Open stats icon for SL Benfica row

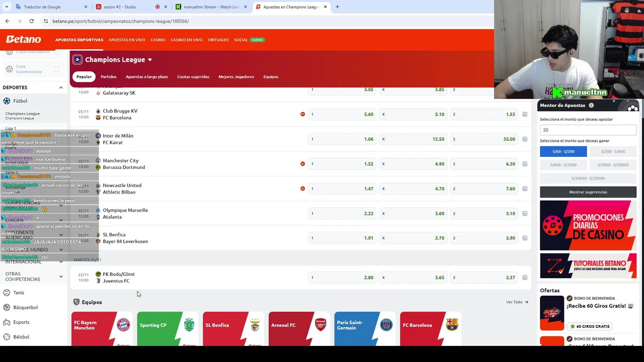click(x=525, y=238)
